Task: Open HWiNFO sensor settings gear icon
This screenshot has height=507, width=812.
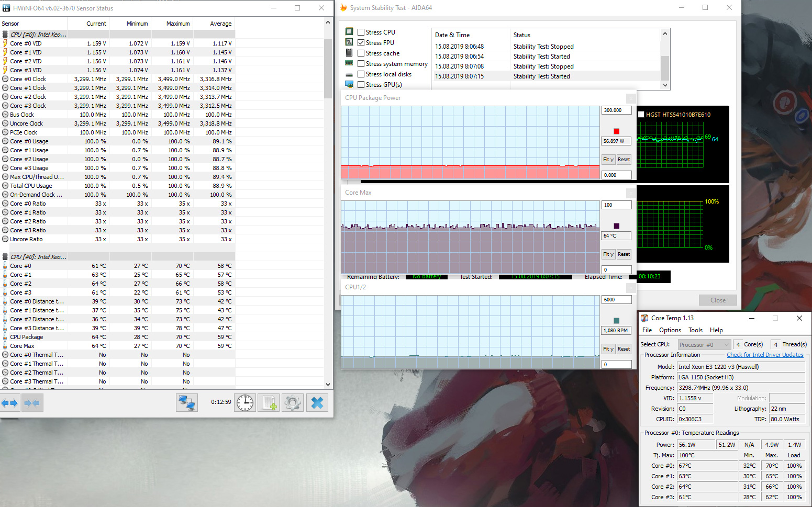Action: pos(293,403)
